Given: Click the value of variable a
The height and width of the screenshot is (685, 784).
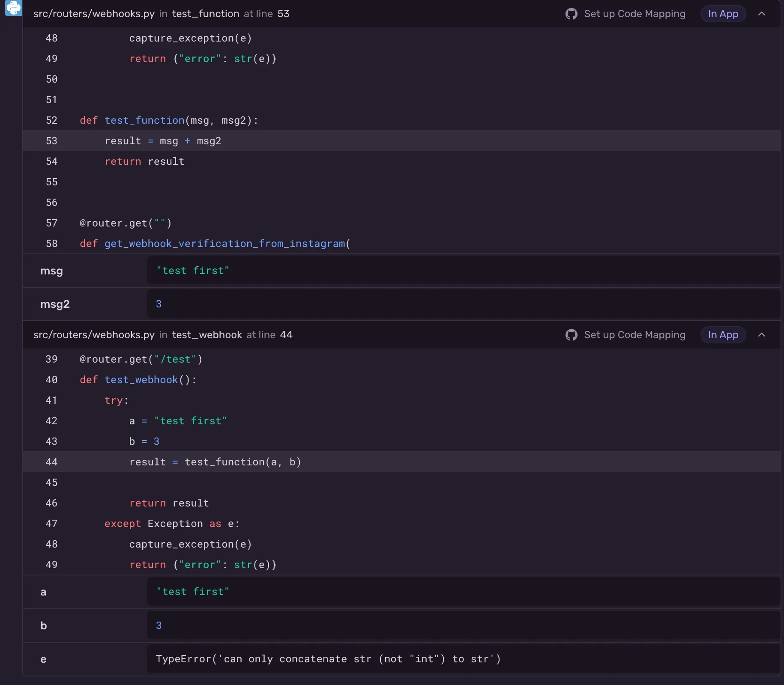Looking at the screenshot, I should (193, 592).
